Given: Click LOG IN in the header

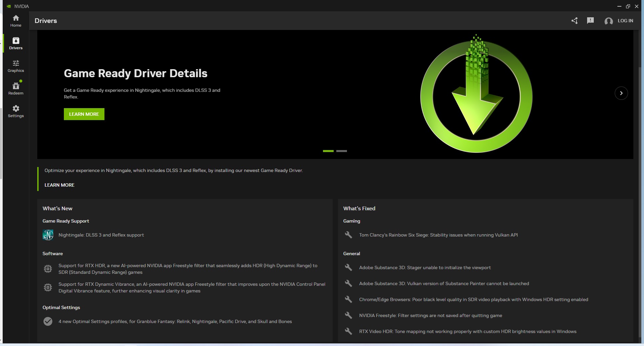Looking at the screenshot, I should point(625,21).
